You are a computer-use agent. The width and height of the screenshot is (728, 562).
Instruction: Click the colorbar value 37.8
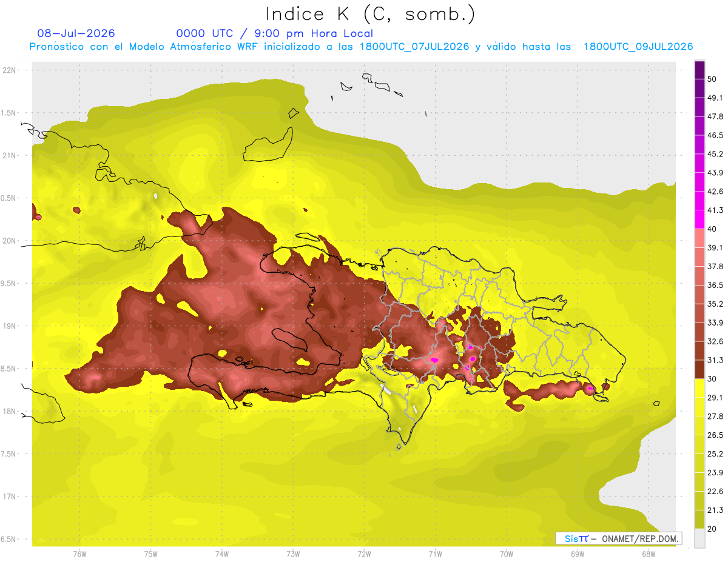point(715,266)
